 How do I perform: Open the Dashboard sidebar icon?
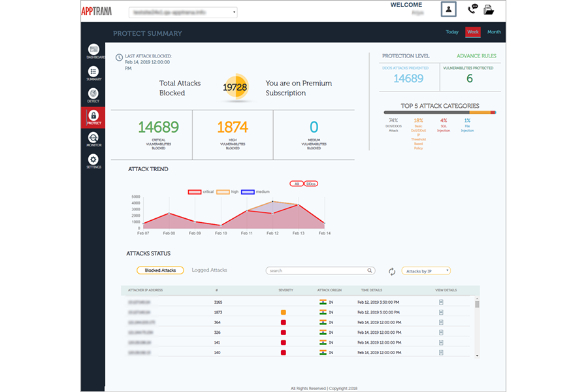(x=93, y=50)
